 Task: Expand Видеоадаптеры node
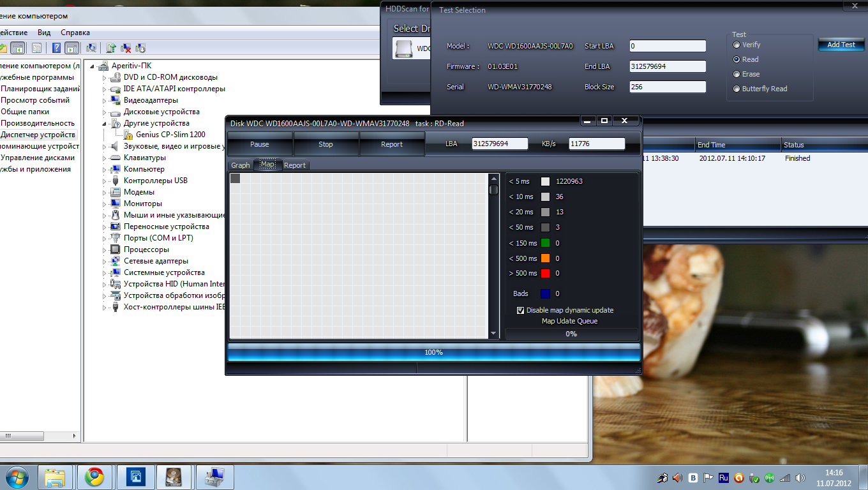pyautogui.click(x=105, y=100)
